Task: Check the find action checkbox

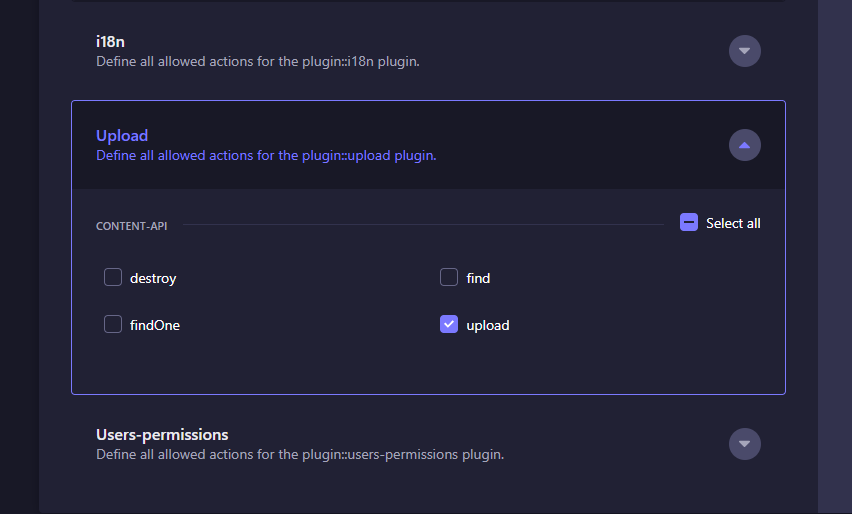Action: tap(449, 277)
